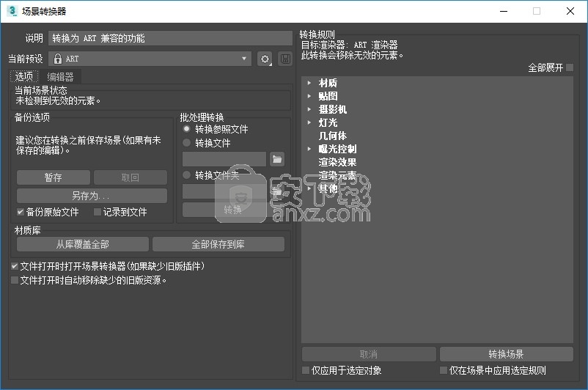Enable the 仅应用于选定对象 checkbox
Image resolution: width=588 pixels, height=390 pixels.
[306, 370]
